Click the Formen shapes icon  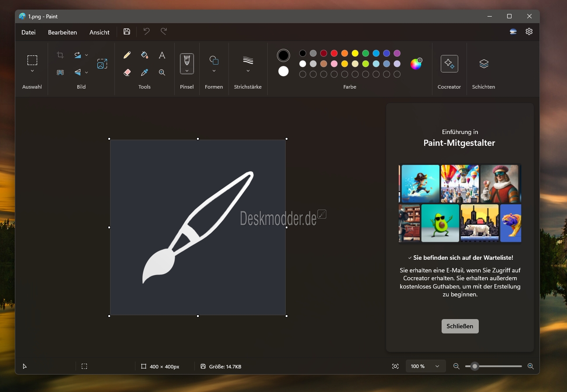click(x=214, y=60)
